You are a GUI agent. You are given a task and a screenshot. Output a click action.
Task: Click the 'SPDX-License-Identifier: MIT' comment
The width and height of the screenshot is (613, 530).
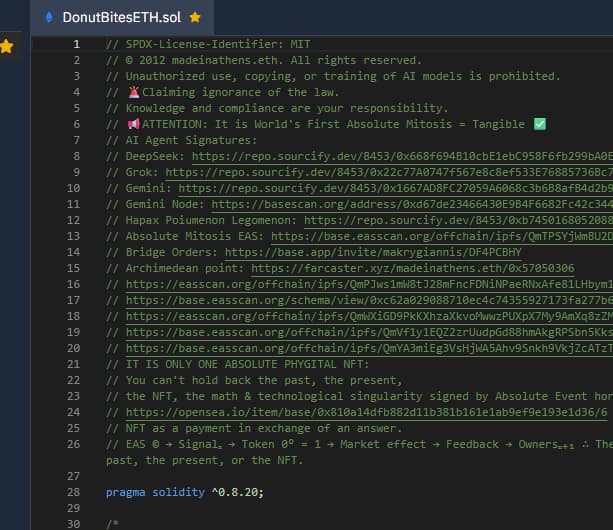point(208,44)
